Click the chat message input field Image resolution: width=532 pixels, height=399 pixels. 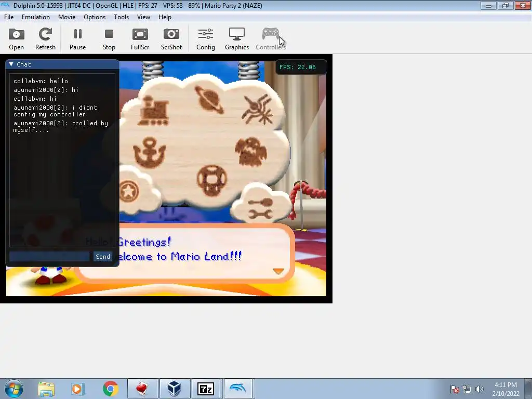coord(49,257)
